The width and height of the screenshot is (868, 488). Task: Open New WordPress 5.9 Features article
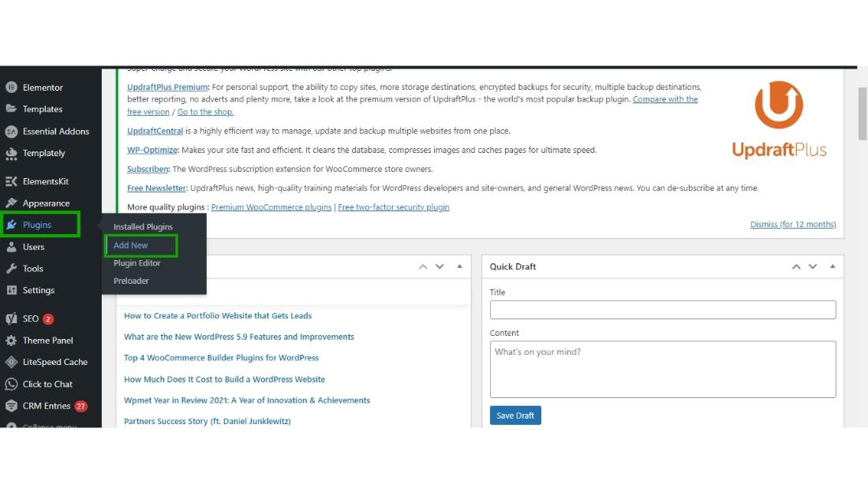(x=238, y=337)
